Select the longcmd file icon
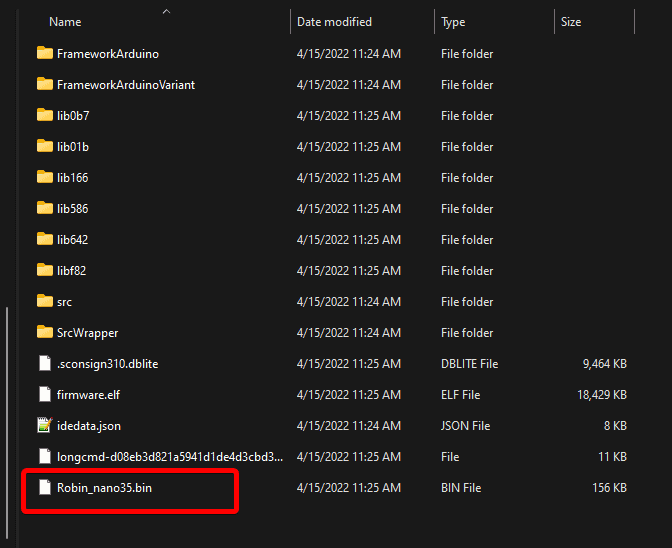672x548 pixels. pyautogui.click(x=45, y=456)
